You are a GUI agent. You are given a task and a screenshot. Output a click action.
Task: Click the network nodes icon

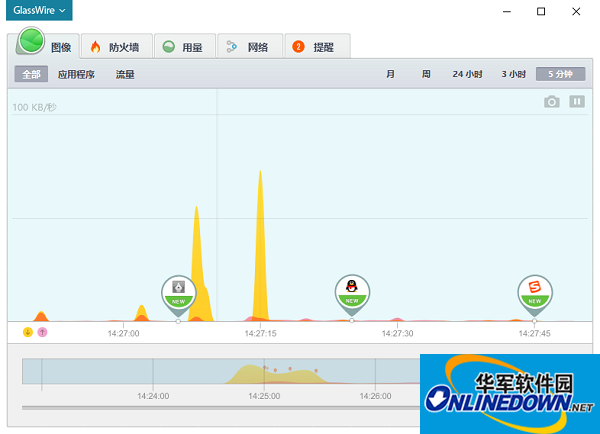coord(232,47)
